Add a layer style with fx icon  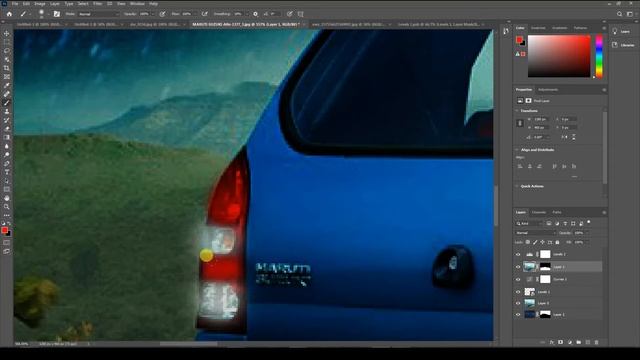point(551,342)
